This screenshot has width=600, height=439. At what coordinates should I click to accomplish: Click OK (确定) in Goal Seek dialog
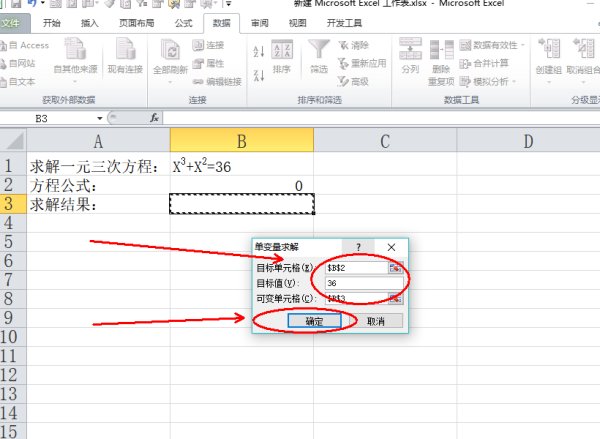pyautogui.click(x=314, y=321)
